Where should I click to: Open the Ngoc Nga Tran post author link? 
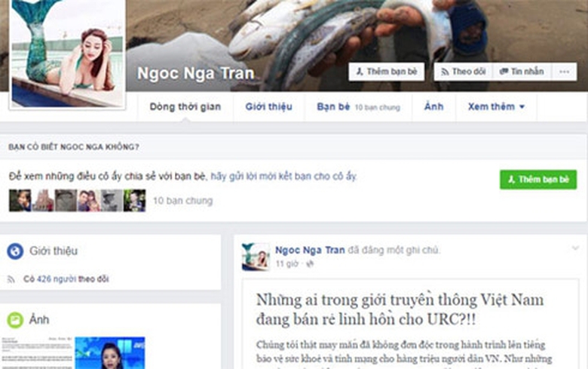click(x=310, y=250)
